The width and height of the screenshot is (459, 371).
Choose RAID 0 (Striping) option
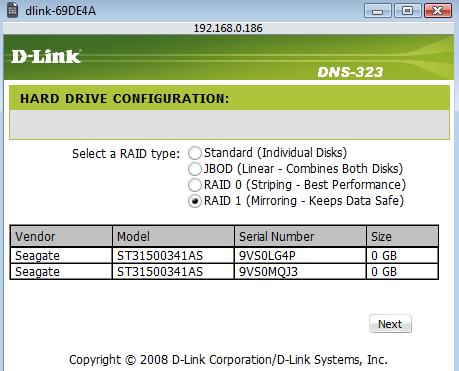(x=195, y=185)
